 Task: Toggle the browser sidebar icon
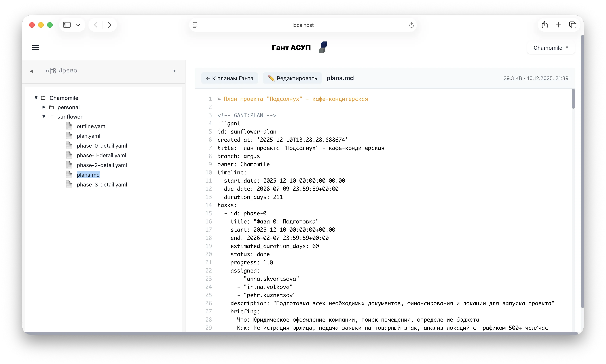tap(67, 25)
